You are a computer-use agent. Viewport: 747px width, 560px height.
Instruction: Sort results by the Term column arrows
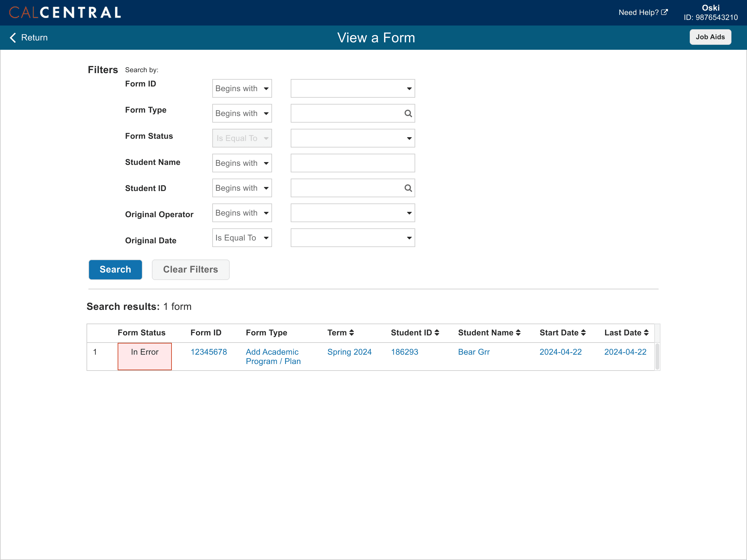351,333
